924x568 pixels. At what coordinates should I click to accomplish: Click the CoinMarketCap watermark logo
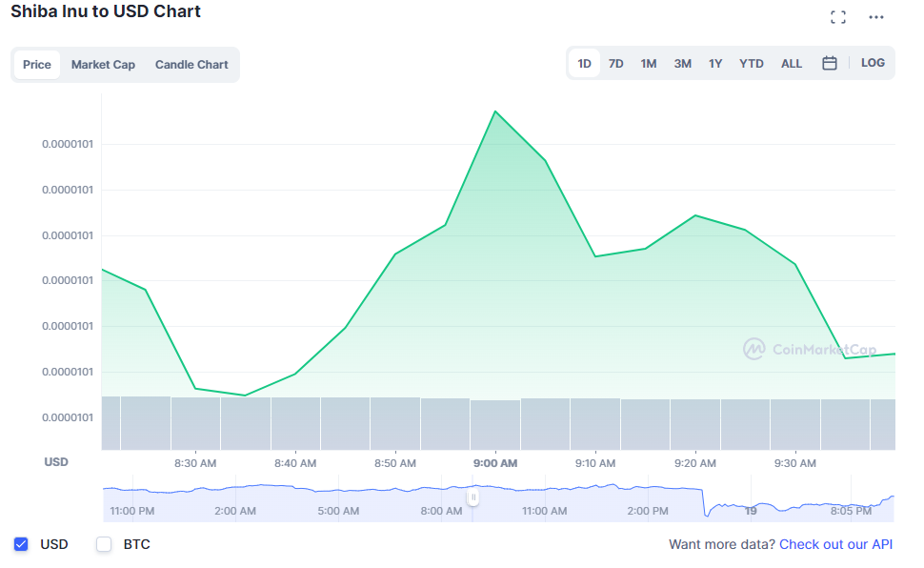click(810, 349)
